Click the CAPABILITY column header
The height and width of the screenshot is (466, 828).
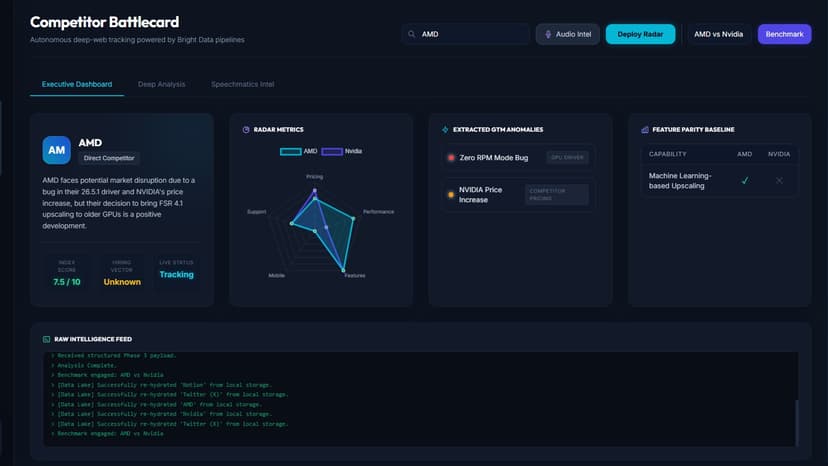667,154
